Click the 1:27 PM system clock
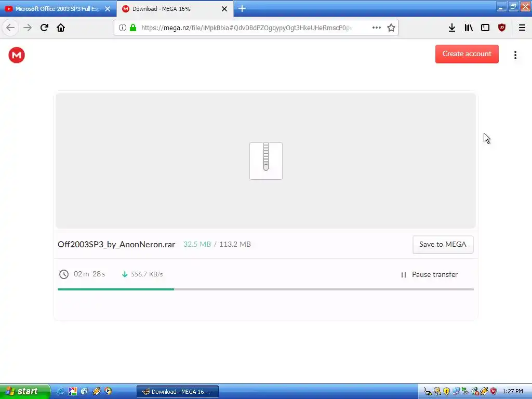This screenshot has height=399, width=532. [513, 392]
